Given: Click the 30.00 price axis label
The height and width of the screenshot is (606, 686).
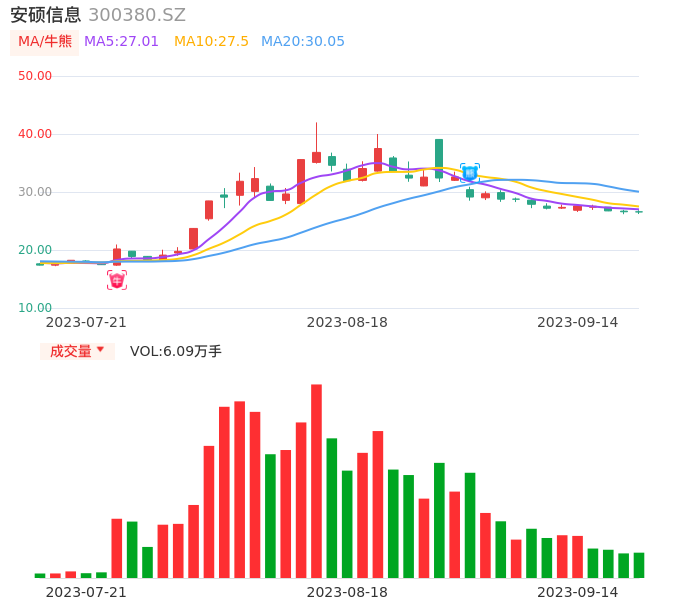Looking at the screenshot, I should tap(35, 192).
